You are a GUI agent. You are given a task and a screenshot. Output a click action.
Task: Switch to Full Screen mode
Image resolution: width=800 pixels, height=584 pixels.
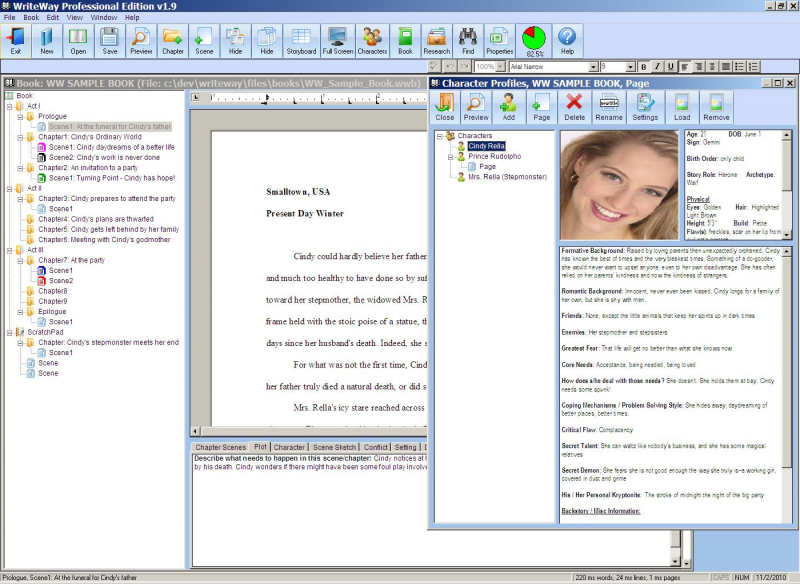pos(337,40)
